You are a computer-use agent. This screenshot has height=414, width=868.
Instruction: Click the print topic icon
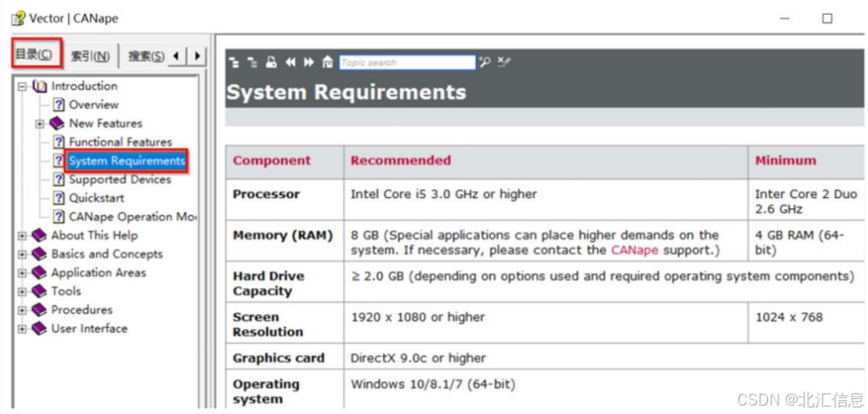pos(271,63)
